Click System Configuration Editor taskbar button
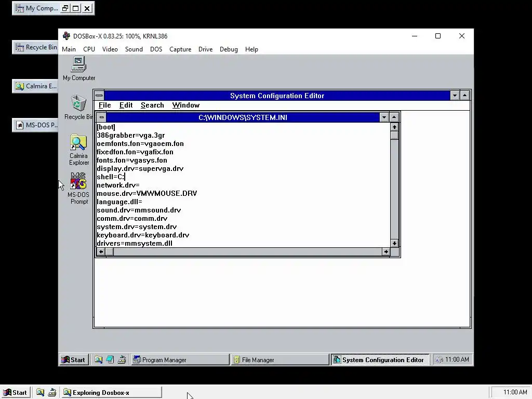532x399 pixels. point(380,360)
